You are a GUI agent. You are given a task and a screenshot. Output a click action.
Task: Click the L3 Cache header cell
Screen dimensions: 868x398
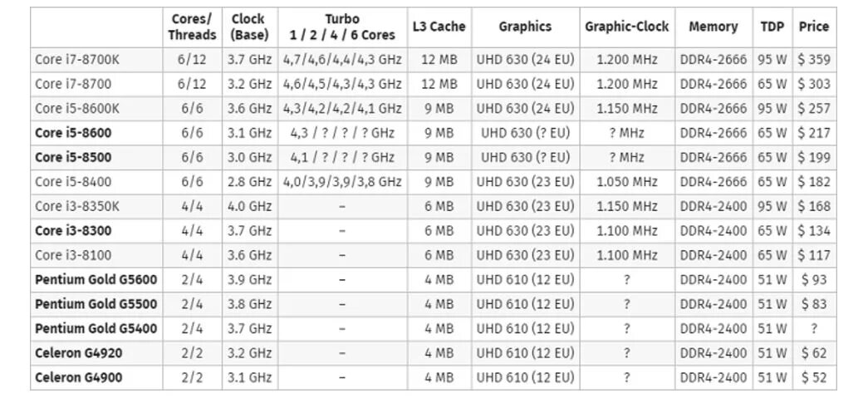point(439,27)
